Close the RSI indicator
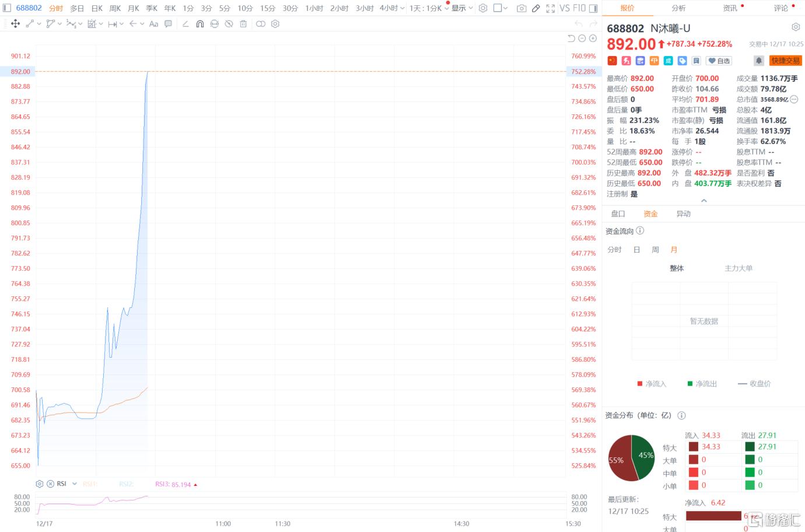Screen dimensions: 805x532 click(50, 484)
